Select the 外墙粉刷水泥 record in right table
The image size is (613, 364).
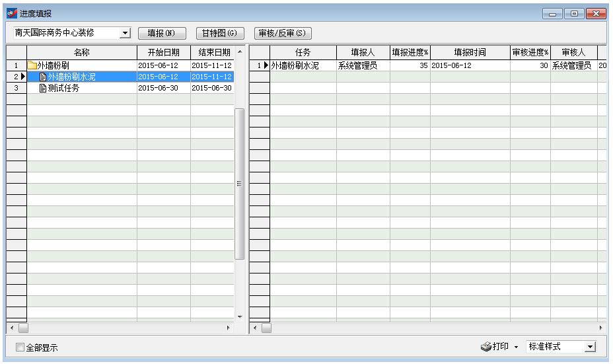302,66
